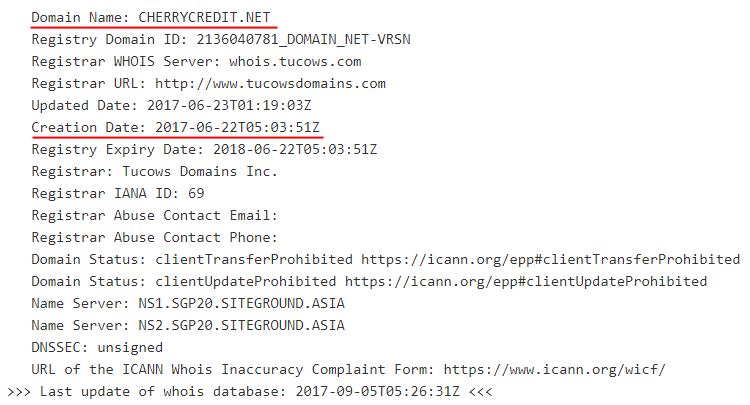750x405 pixels.
Task: Click the Last update of whois database line
Action: 250,392
